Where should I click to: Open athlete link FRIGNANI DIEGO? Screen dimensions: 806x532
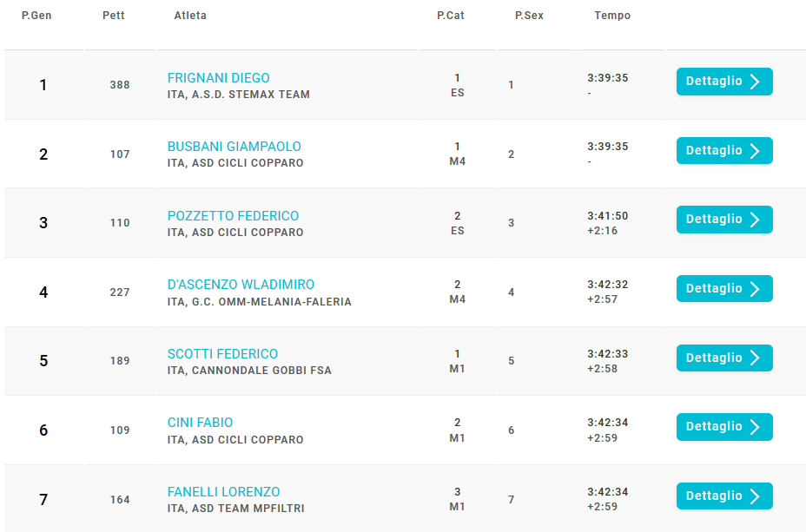tap(219, 78)
